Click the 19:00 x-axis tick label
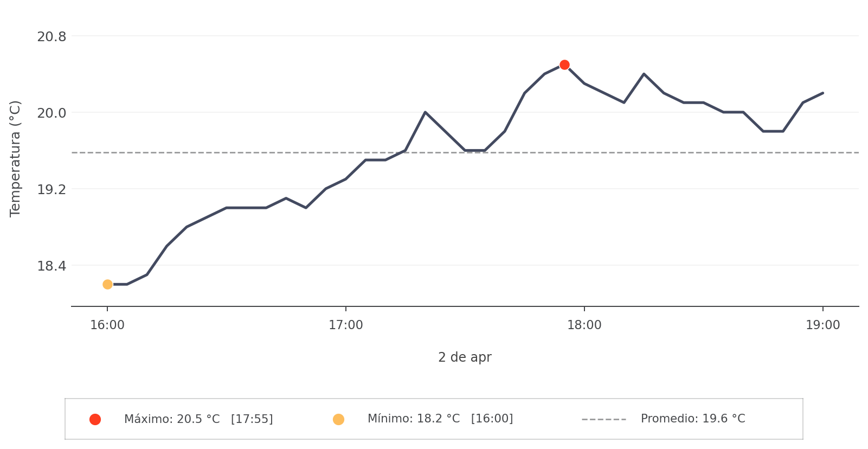Image resolution: width=868 pixels, height=449 pixels. 822,325
